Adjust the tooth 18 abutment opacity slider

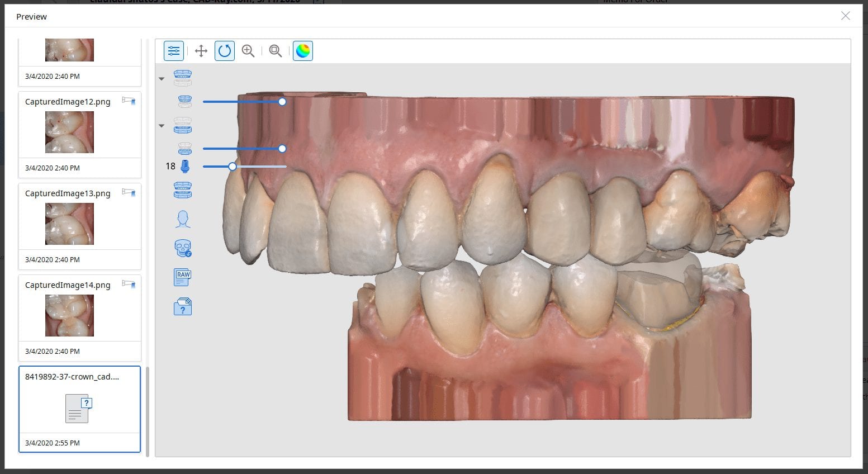click(233, 167)
